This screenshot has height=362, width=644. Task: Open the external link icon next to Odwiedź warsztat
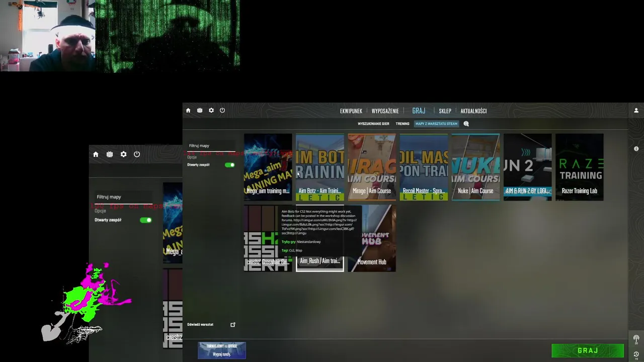233,325
